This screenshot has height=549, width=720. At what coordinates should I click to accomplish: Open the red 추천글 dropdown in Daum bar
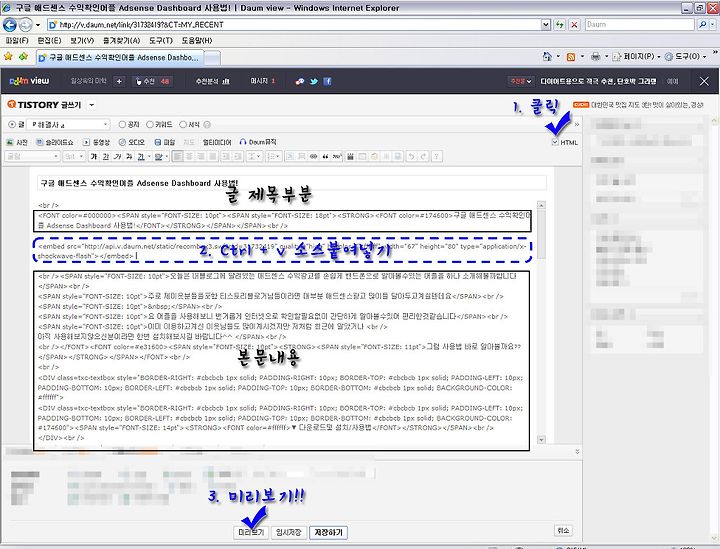click(x=520, y=81)
